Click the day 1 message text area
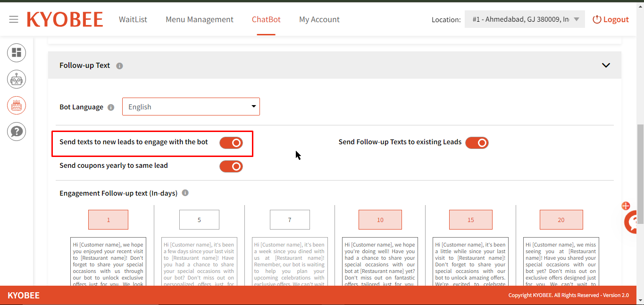The height and width of the screenshot is (305, 644). [x=108, y=262]
